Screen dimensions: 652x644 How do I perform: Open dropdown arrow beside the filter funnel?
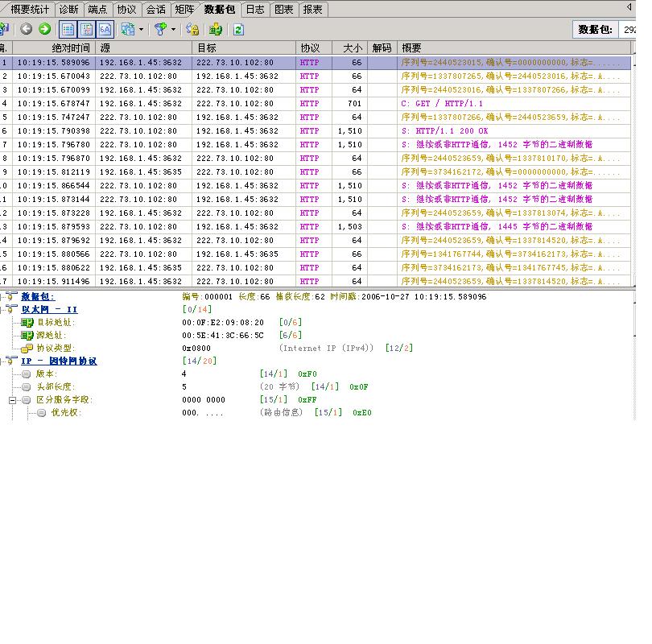pyautogui.click(x=173, y=30)
